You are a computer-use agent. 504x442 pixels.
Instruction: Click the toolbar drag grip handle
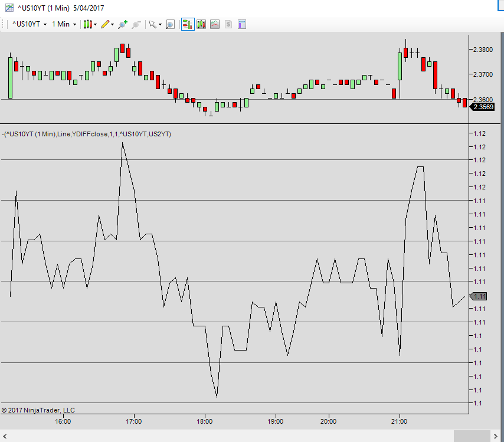point(2,24)
